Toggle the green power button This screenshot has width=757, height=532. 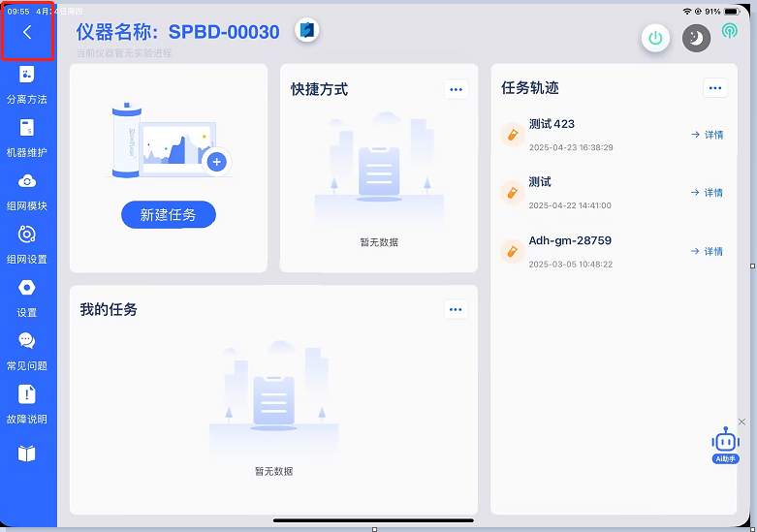(x=655, y=38)
